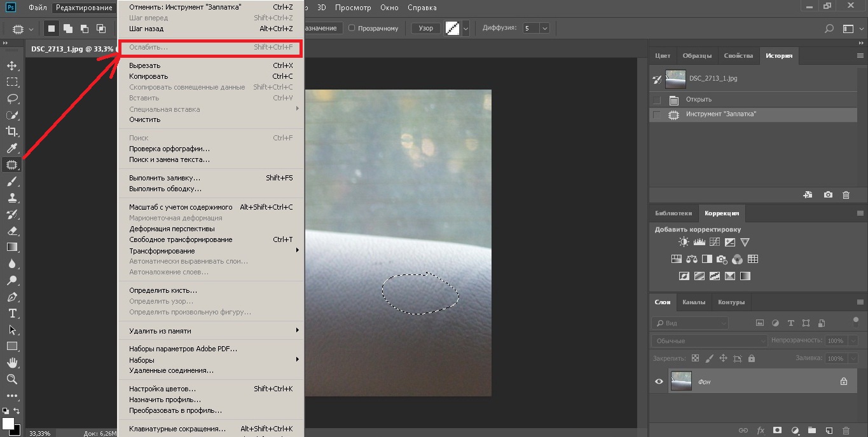Create a new layer group
868x437 pixels.
811,430
